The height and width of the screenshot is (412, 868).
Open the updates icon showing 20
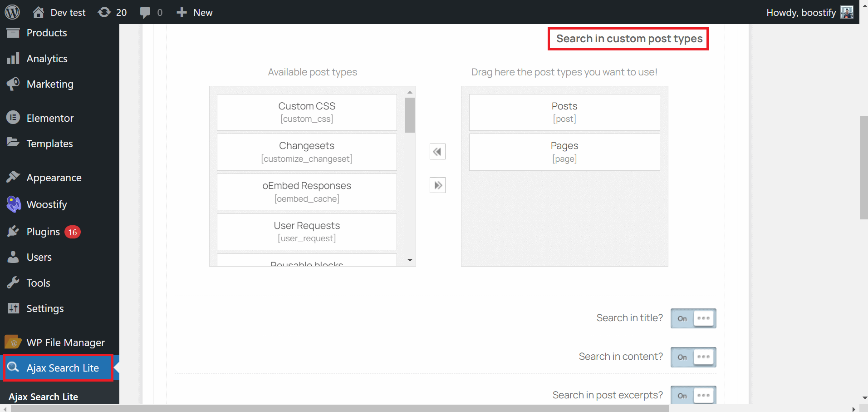click(104, 12)
